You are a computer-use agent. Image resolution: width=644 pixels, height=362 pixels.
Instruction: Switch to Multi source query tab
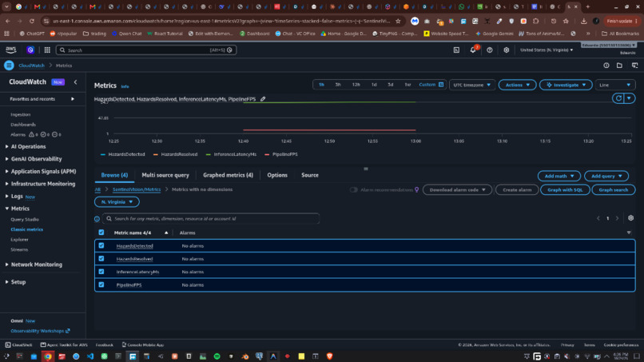click(165, 175)
